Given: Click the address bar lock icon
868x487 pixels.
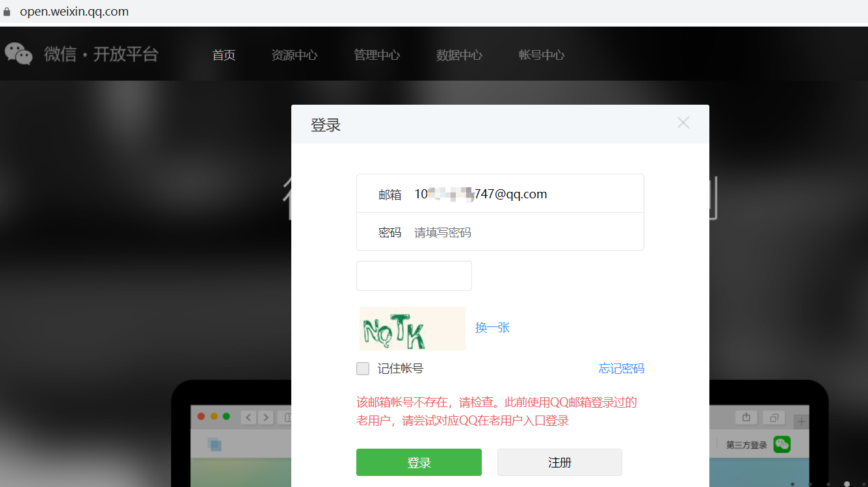Looking at the screenshot, I should [x=7, y=12].
